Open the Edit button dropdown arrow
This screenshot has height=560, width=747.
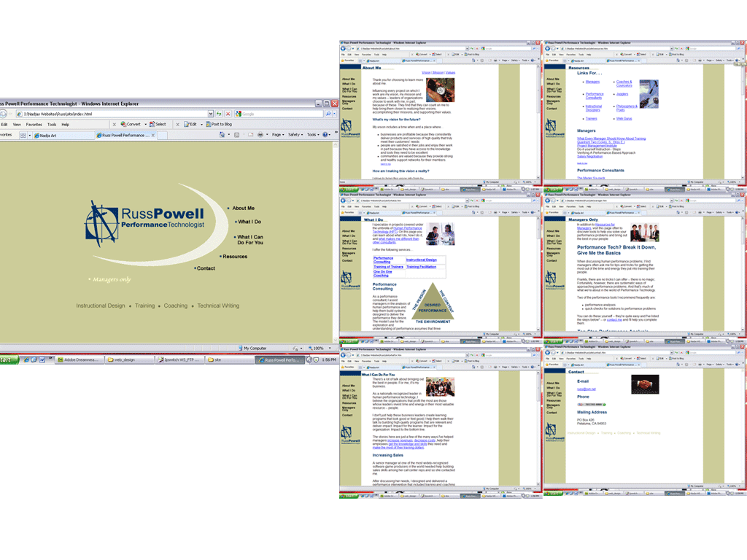pyautogui.click(x=201, y=124)
